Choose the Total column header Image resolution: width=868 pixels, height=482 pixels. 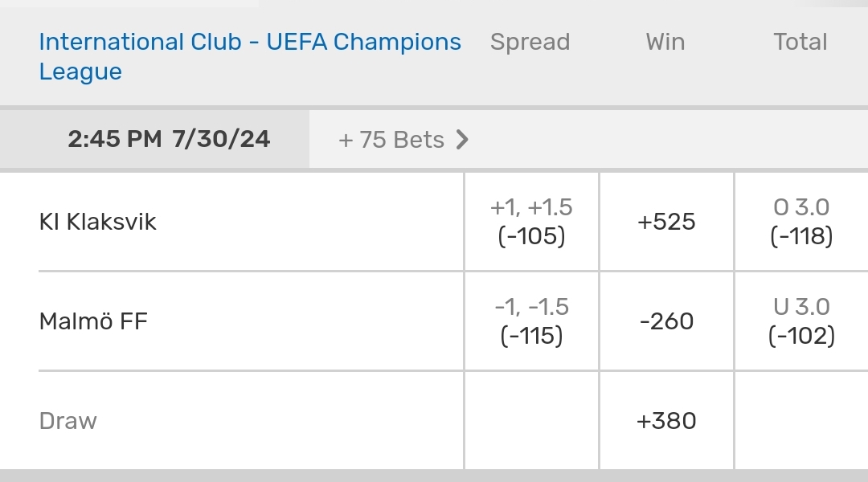coord(800,42)
